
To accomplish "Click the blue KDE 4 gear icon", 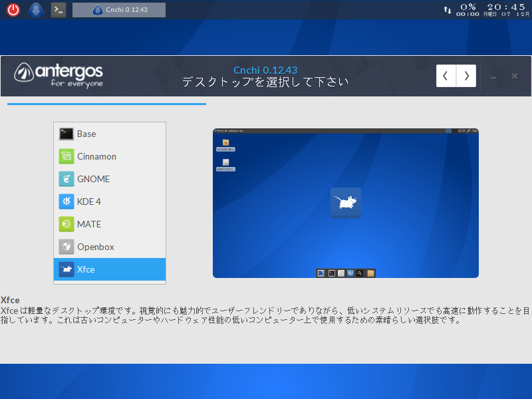I will (x=66, y=201).
